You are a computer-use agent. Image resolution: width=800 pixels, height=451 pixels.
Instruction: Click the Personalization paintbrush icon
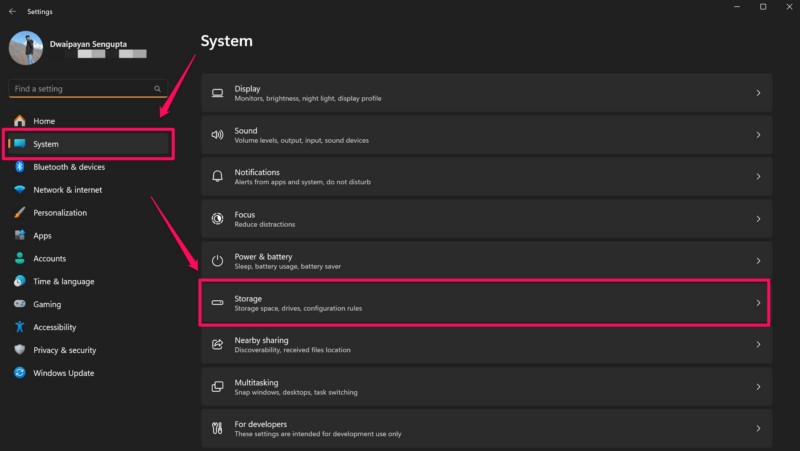[19, 213]
